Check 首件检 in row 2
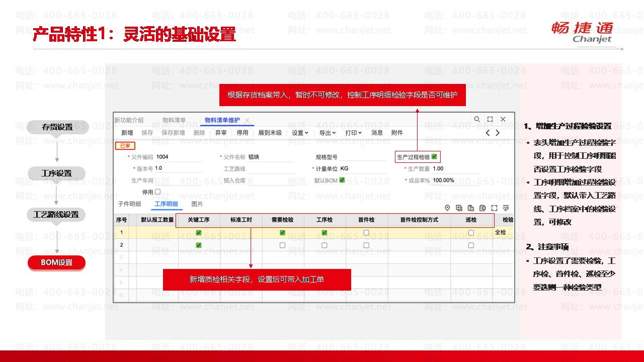Image resolution: width=644 pixels, height=362 pixels. pos(366,245)
